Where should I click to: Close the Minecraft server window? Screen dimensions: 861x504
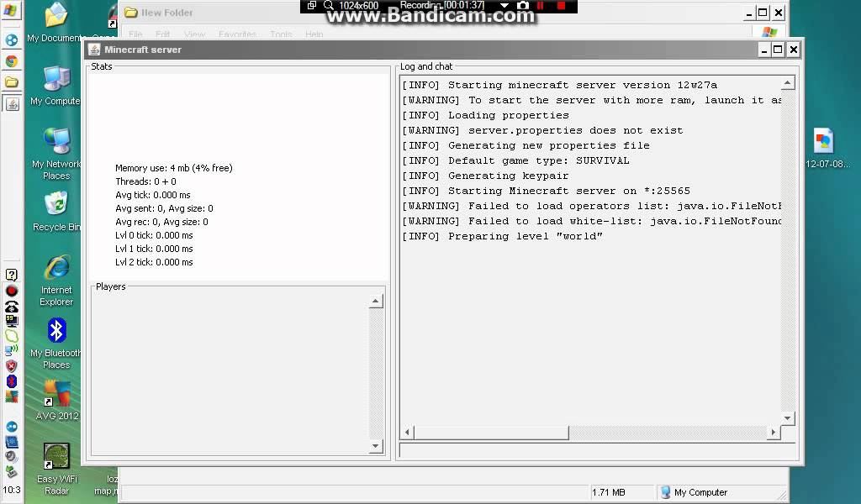pyautogui.click(x=793, y=50)
